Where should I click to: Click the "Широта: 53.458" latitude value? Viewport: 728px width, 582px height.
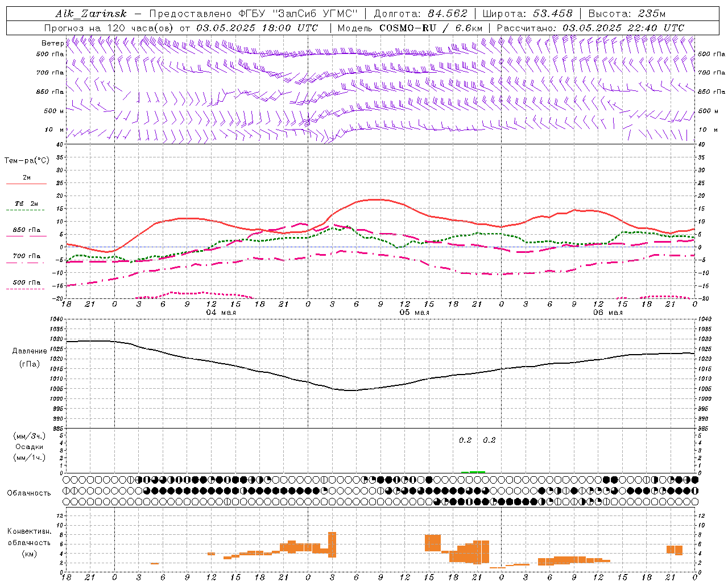[x=527, y=14]
